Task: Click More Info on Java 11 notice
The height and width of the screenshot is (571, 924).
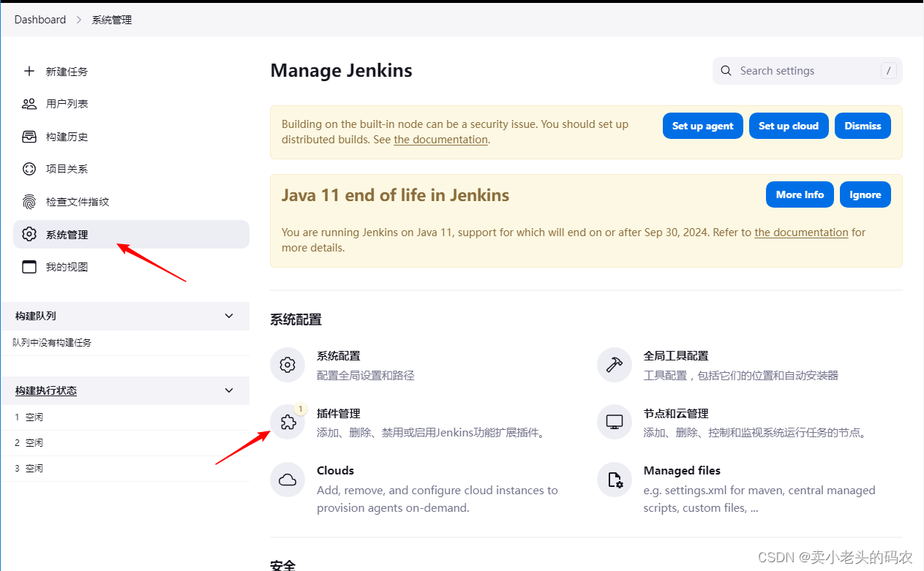Action: coord(800,194)
